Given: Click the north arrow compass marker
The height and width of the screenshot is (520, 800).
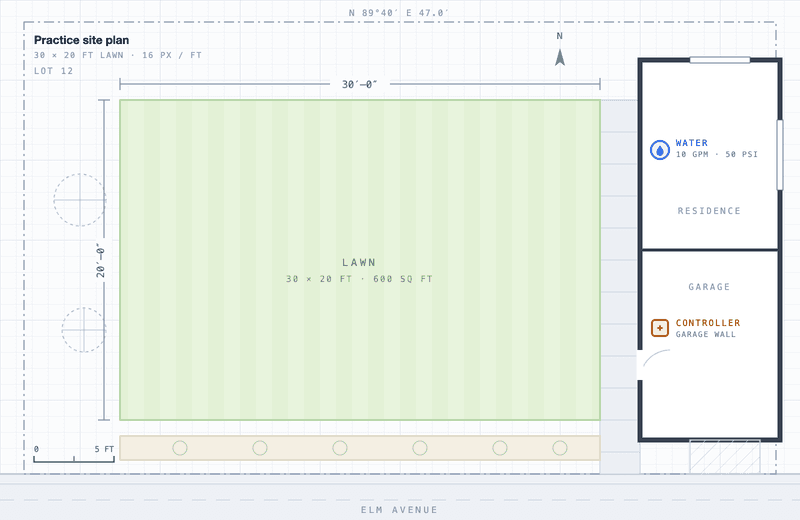Looking at the screenshot, I should pyautogui.click(x=560, y=57).
